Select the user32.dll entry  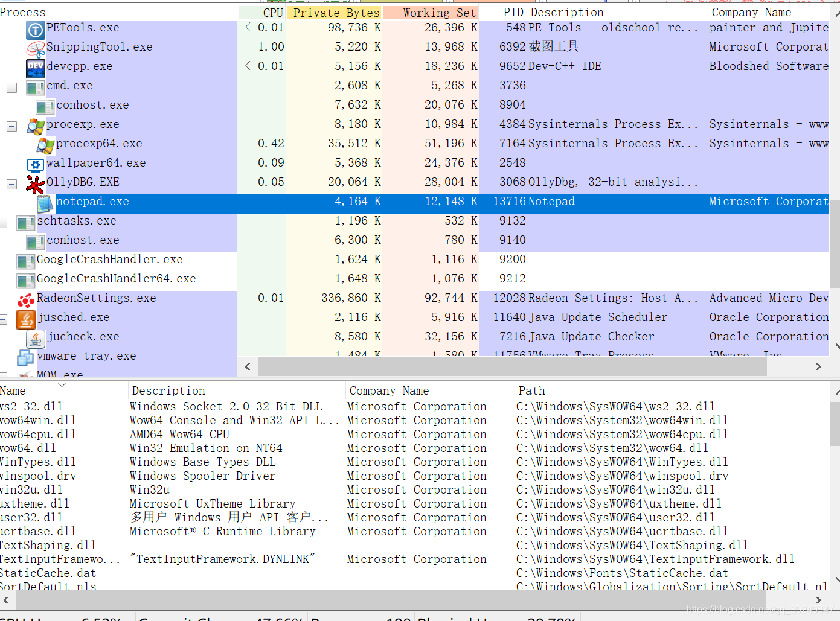click(31, 517)
